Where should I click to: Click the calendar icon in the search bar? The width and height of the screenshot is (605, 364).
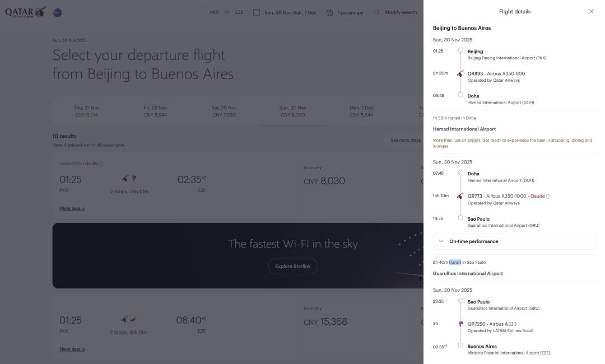257,12
